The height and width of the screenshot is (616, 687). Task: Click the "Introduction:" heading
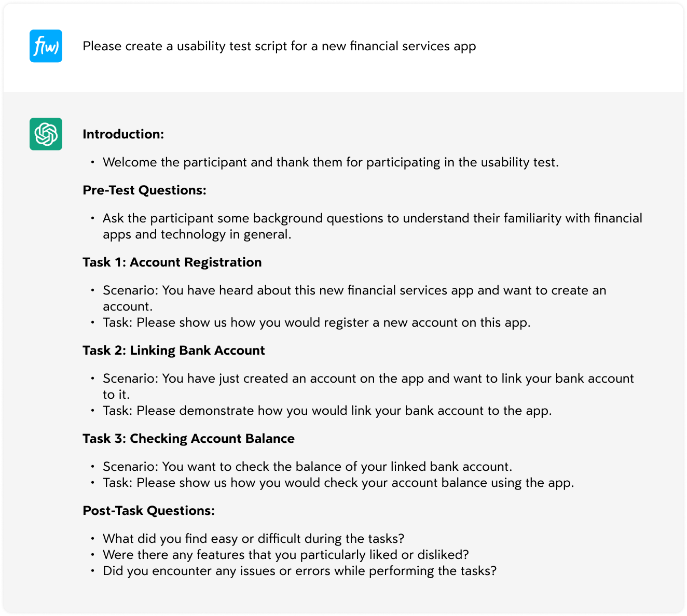tap(123, 134)
